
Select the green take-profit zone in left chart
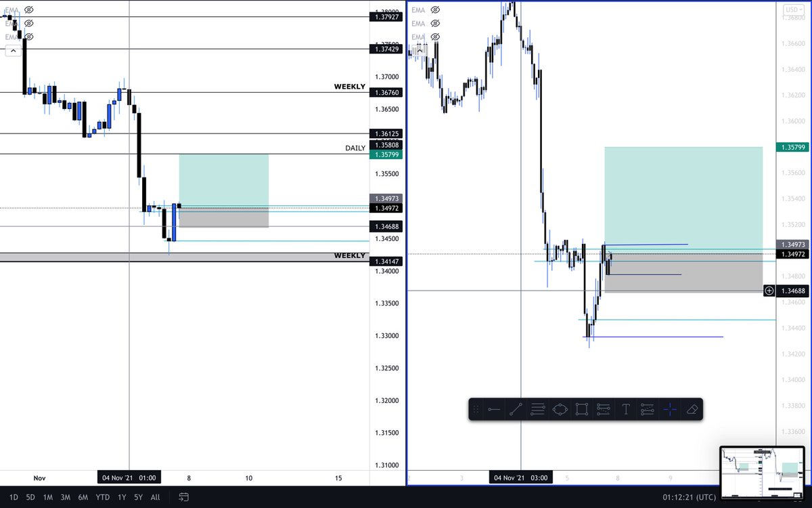tap(223, 180)
